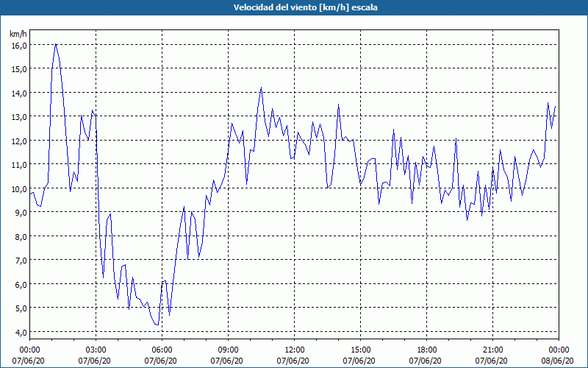Click the '4,0' y-axis tick label
The image size is (588, 368).
coord(21,333)
